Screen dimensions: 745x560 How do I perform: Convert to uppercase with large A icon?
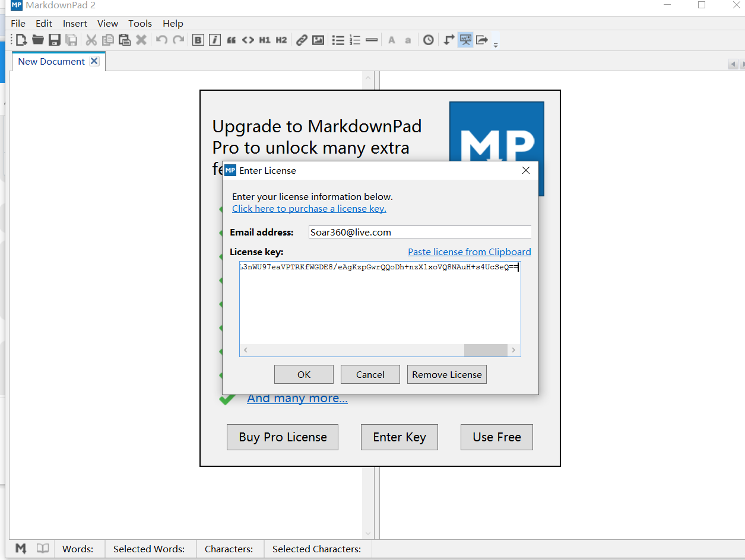(x=392, y=40)
